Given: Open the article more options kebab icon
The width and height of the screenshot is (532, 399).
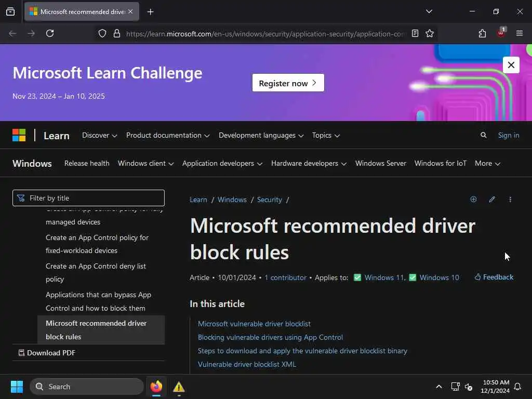Looking at the screenshot, I should click(x=510, y=199).
